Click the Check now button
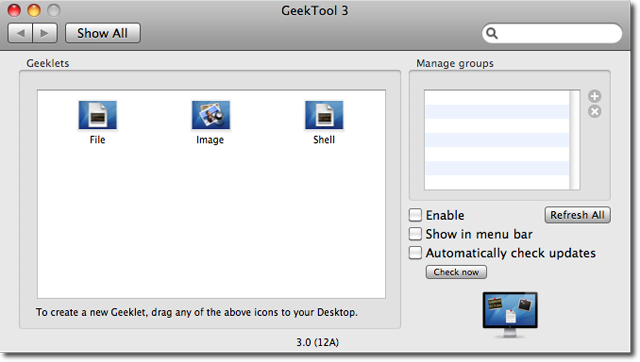This screenshot has height=362, width=640. coord(456,272)
